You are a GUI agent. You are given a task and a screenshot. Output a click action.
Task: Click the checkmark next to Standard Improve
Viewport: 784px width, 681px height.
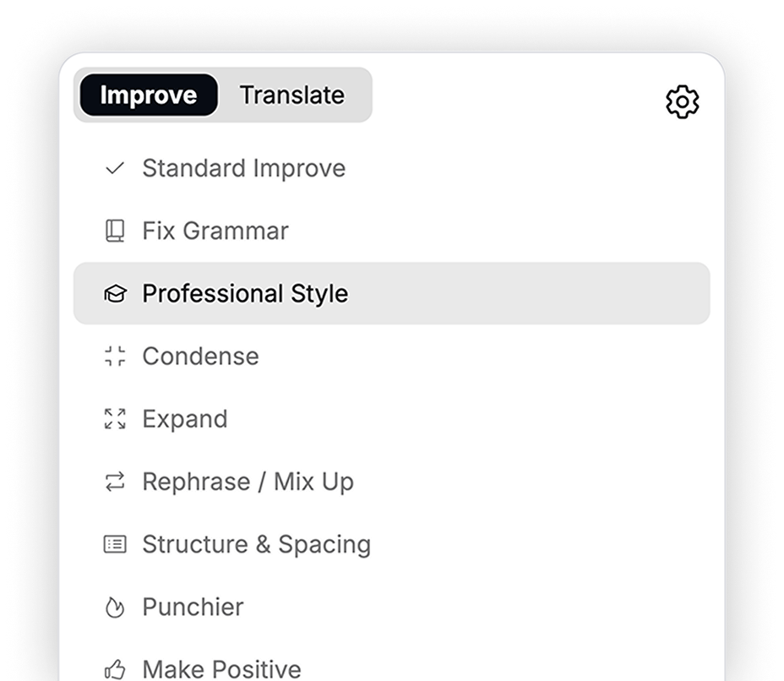click(x=115, y=168)
